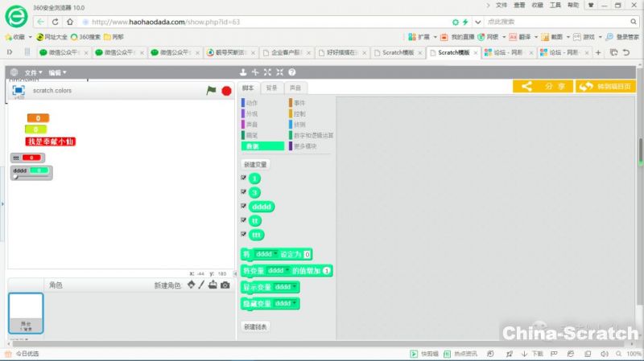Open the help question mark icon

(292, 72)
